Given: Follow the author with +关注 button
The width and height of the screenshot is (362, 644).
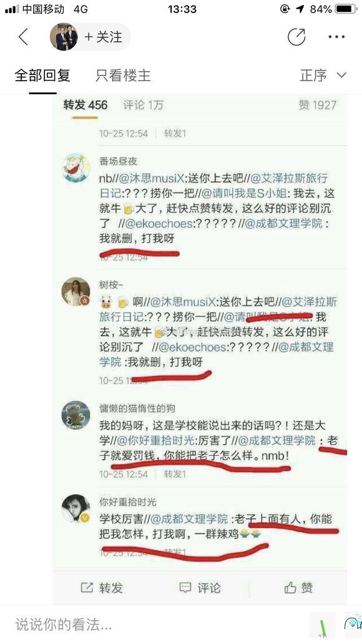Looking at the screenshot, I should pos(104,37).
